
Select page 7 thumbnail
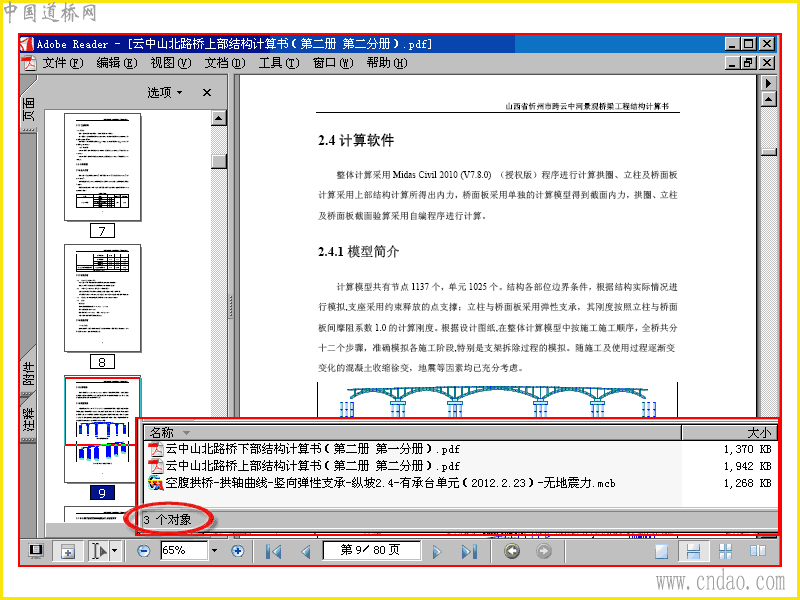click(x=103, y=167)
